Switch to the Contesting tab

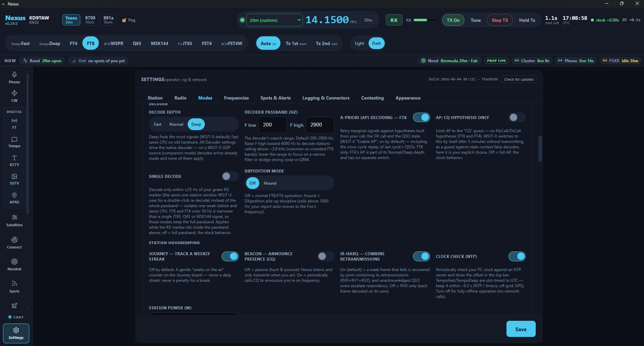point(372,98)
